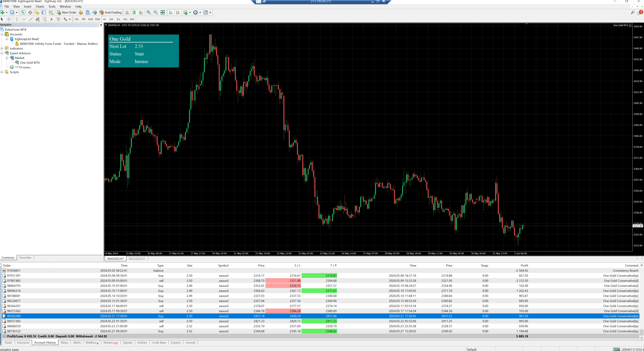Viewport: 644px width, 351px height.
Task: Switch chart to line chart mode
Action: click(141, 12)
